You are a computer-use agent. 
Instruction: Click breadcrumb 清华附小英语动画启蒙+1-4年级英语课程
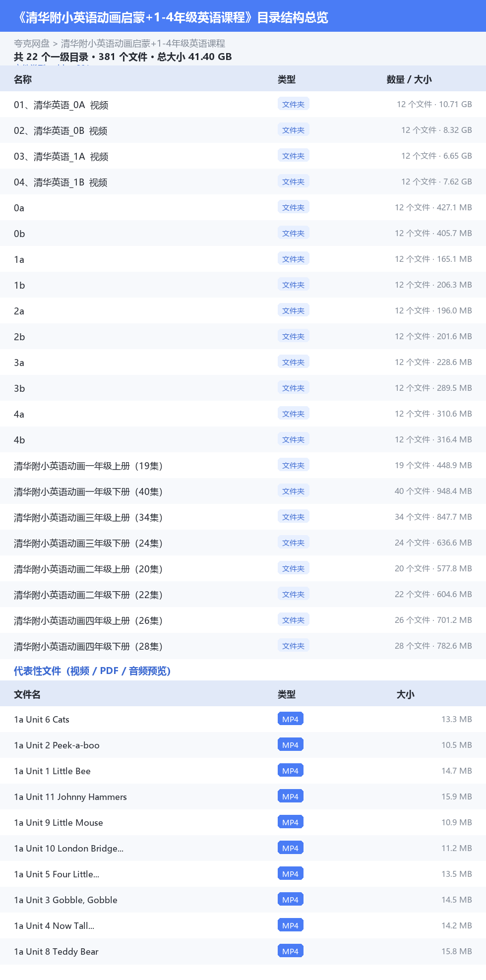pos(143,43)
